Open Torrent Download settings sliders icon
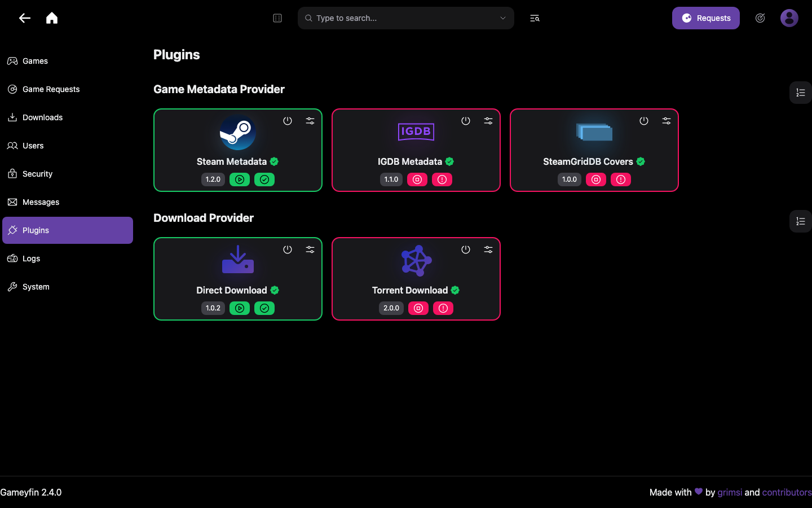 pyautogui.click(x=488, y=249)
